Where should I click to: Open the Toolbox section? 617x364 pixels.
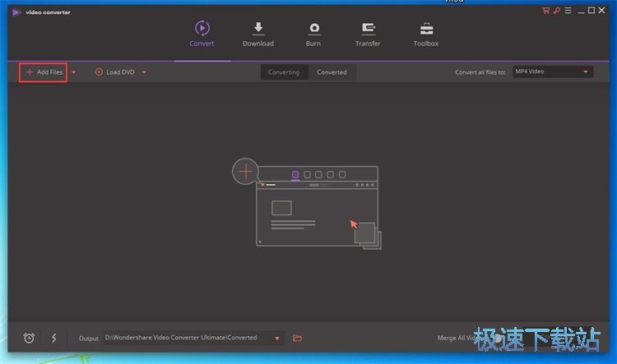426,35
